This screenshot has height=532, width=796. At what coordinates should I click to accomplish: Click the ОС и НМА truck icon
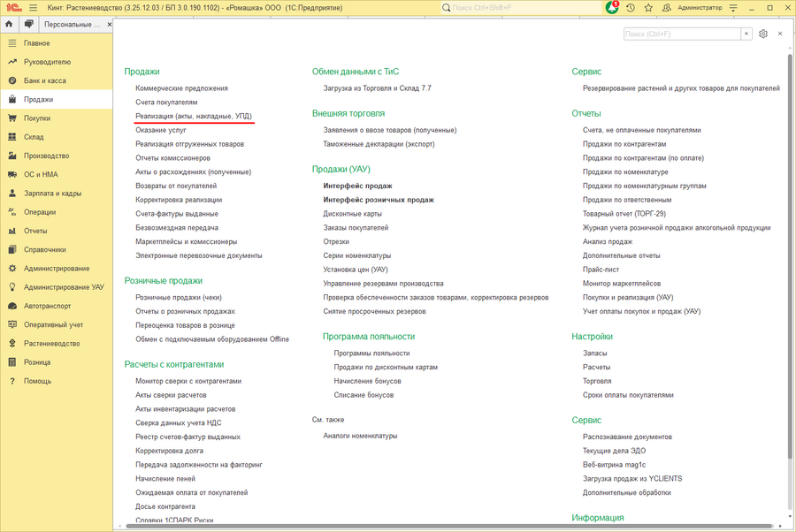[x=12, y=174]
